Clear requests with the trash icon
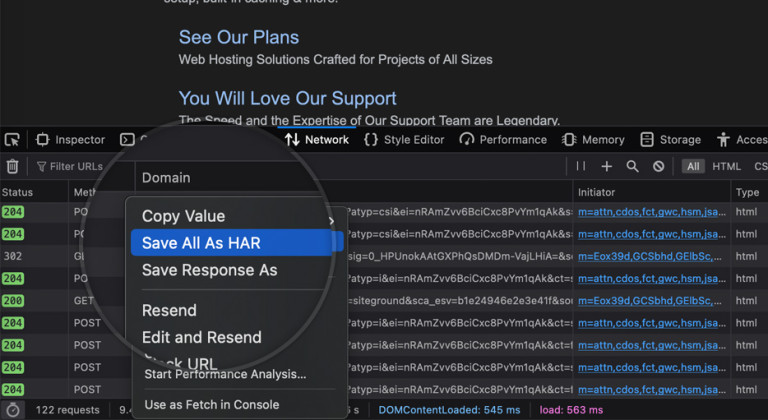The height and width of the screenshot is (420, 768). coord(12,167)
